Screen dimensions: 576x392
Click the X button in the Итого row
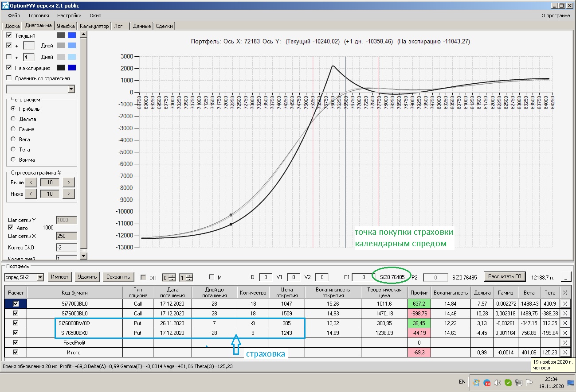click(564, 353)
